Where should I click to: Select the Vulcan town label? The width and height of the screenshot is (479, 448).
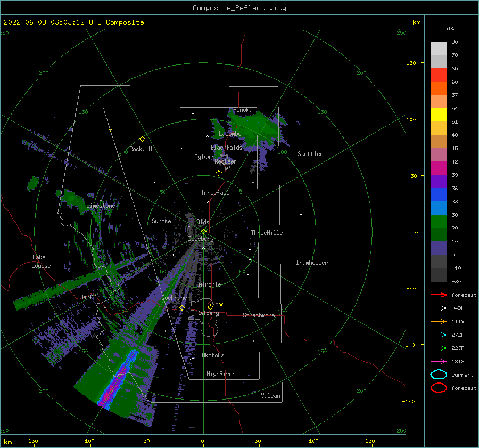271,396
